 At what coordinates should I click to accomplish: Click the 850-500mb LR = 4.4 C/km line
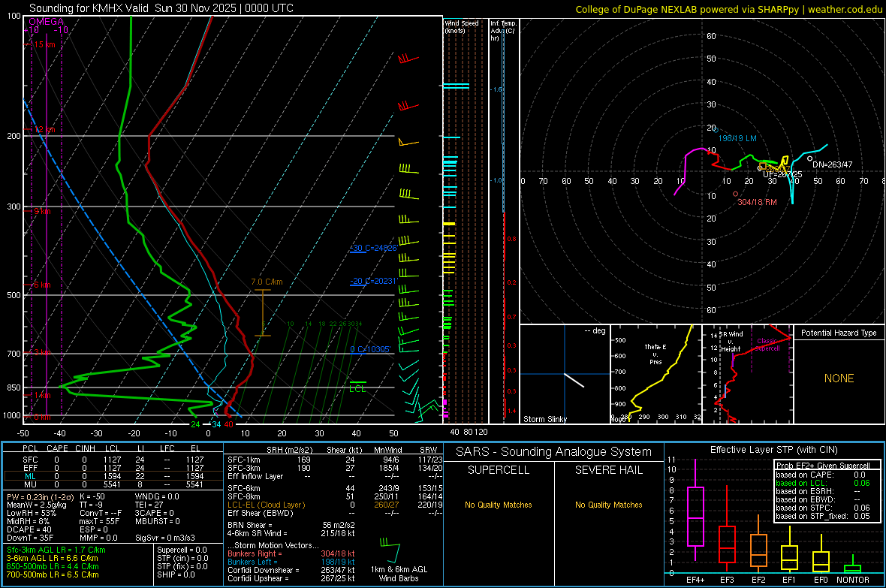click(x=53, y=566)
